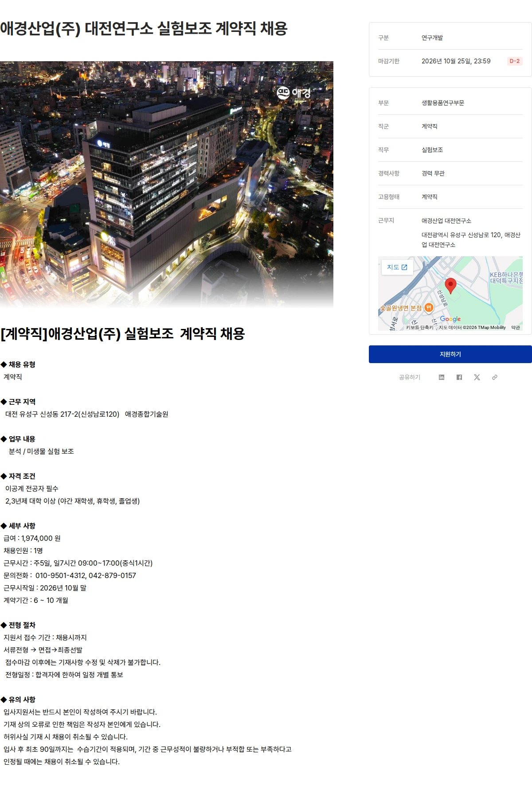
Task: Click the deadline 2026년 10월 25일, 23:59
Action: pos(456,61)
